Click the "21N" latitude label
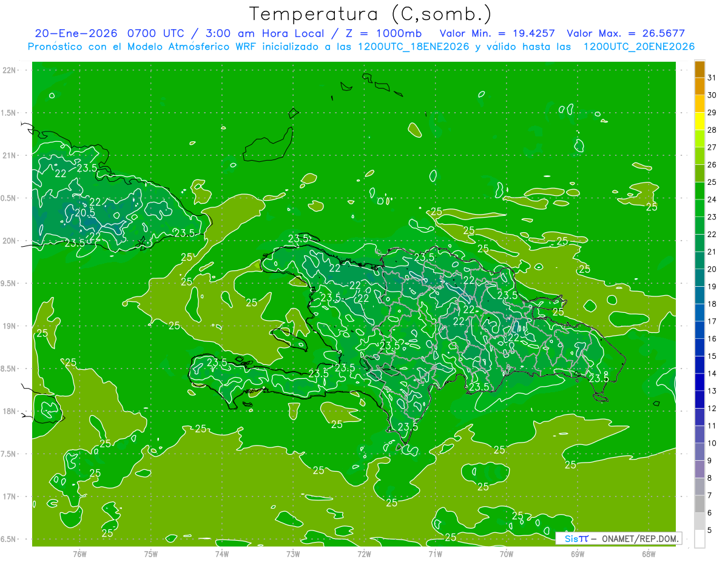Viewport: 728px width, 562px height. click(x=9, y=155)
